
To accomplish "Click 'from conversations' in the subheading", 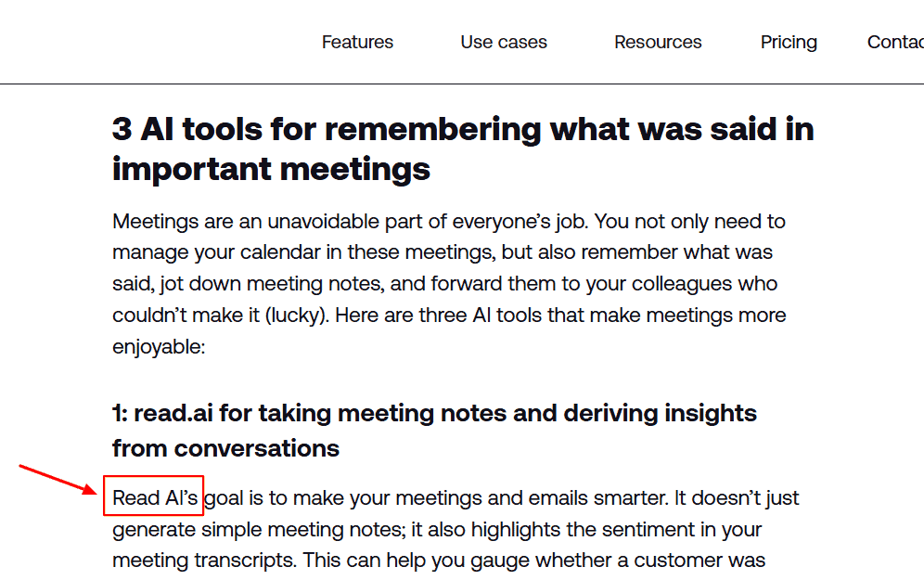I will tap(225, 448).
